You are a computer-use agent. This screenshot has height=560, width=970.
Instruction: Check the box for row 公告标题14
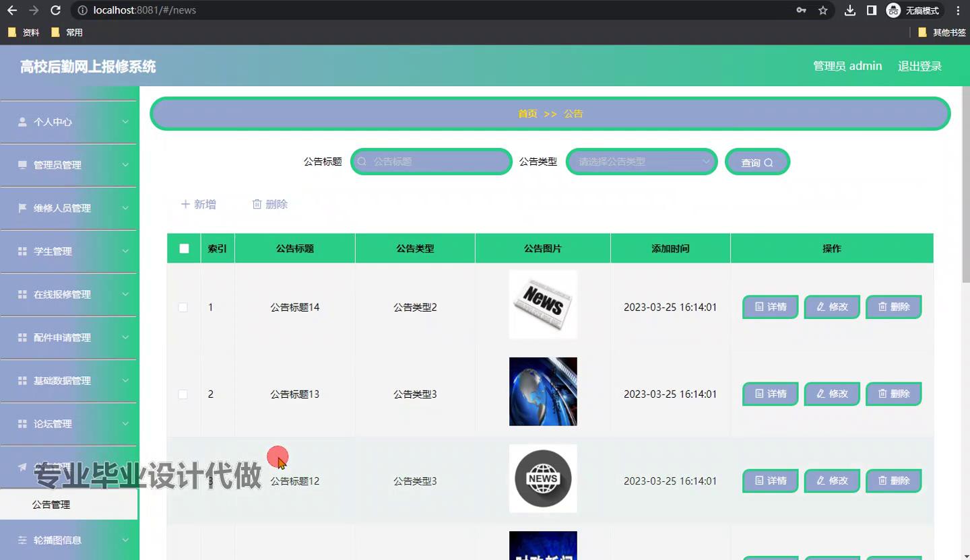pyautogui.click(x=183, y=307)
